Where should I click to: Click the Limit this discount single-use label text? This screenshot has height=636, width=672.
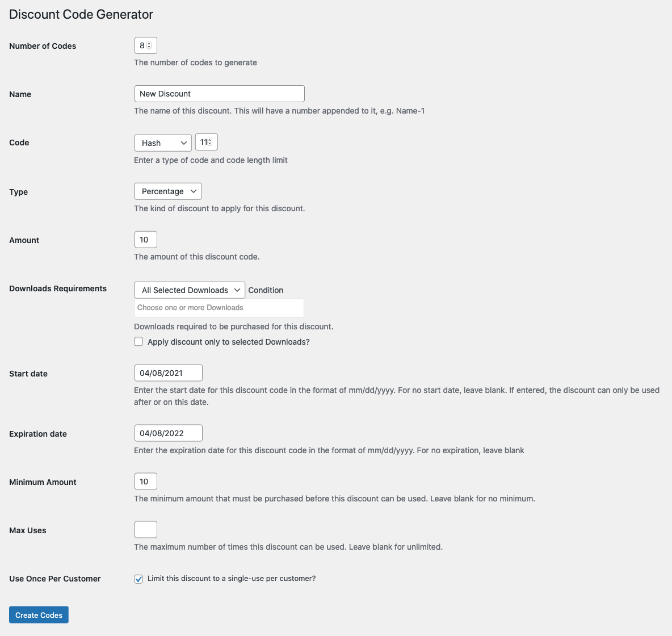click(232, 579)
